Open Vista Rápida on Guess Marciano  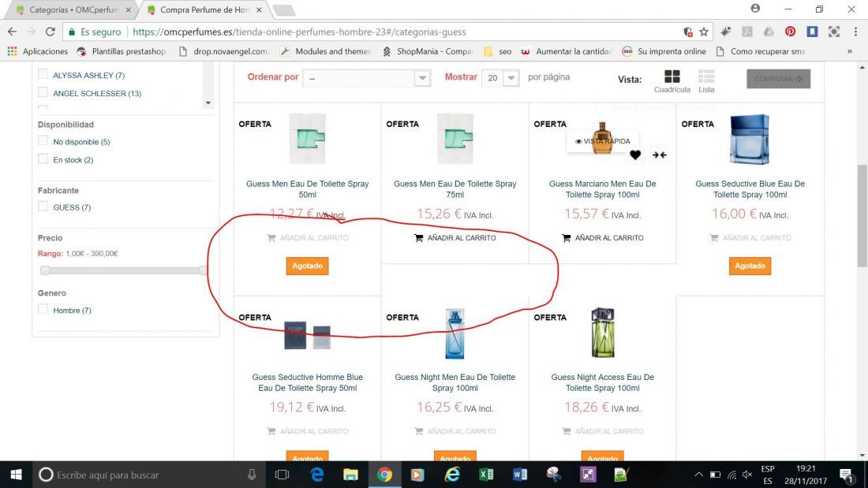[x=602, y=142]
